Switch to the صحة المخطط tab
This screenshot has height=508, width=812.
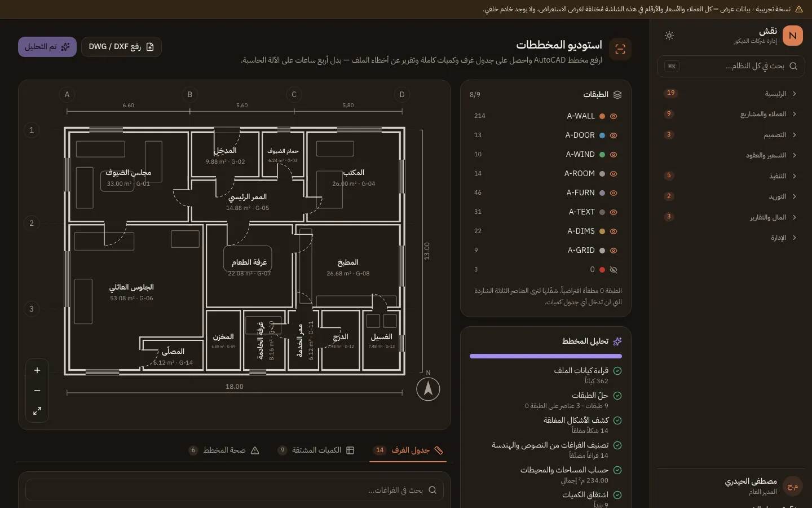(224, 450)
